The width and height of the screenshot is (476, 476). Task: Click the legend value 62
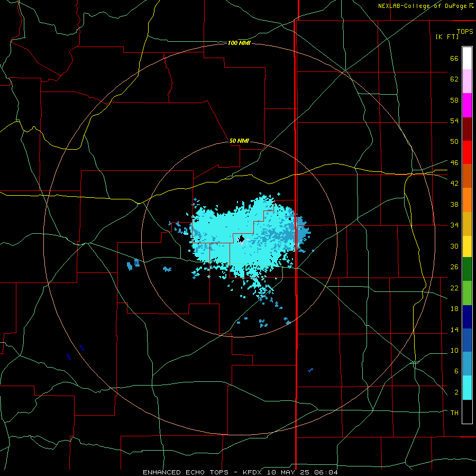tap(454, 79)
